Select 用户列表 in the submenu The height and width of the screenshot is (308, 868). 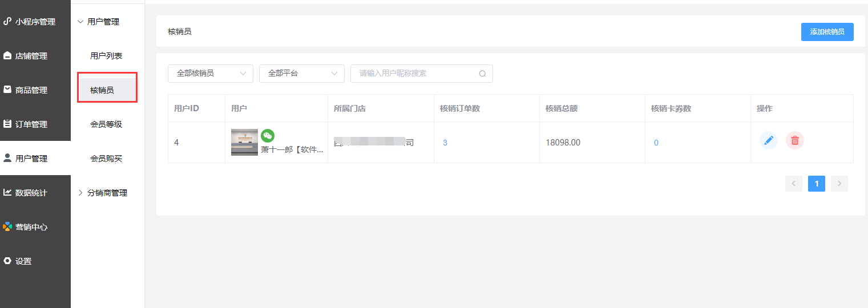click(106, 56)
